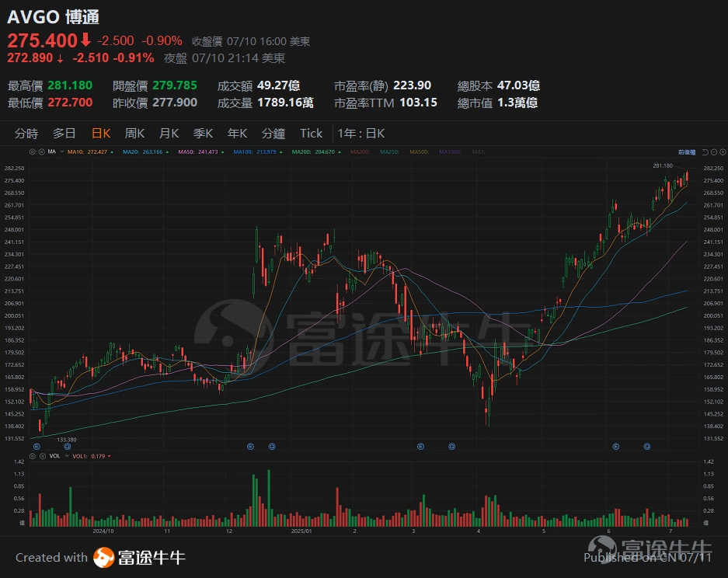This screenshot has width=728, height=578.
Task: Click the VOL1 value 0.179 control
Action: point(92,456)
